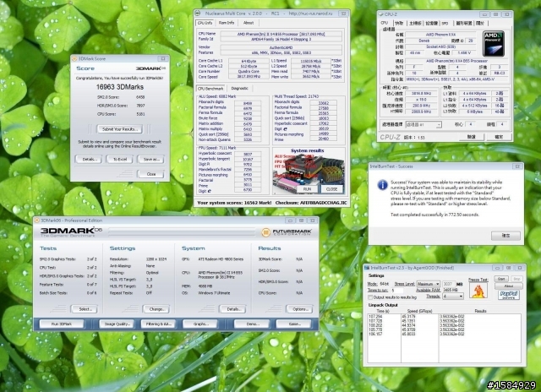The width and height of the screenshot is (541, 392).
Task: Click Run 3DMark button
Action: coord(62,324)
